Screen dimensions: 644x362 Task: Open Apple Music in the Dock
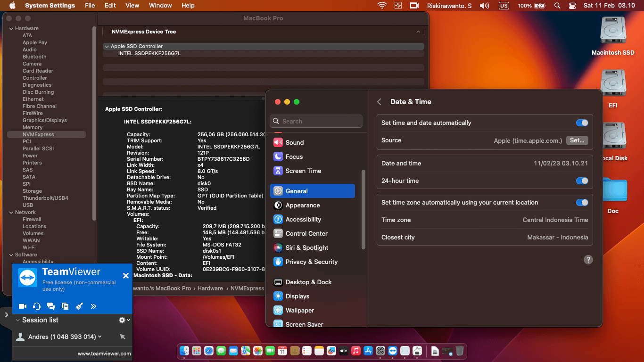pyautogui.click(x=356, y=351)
